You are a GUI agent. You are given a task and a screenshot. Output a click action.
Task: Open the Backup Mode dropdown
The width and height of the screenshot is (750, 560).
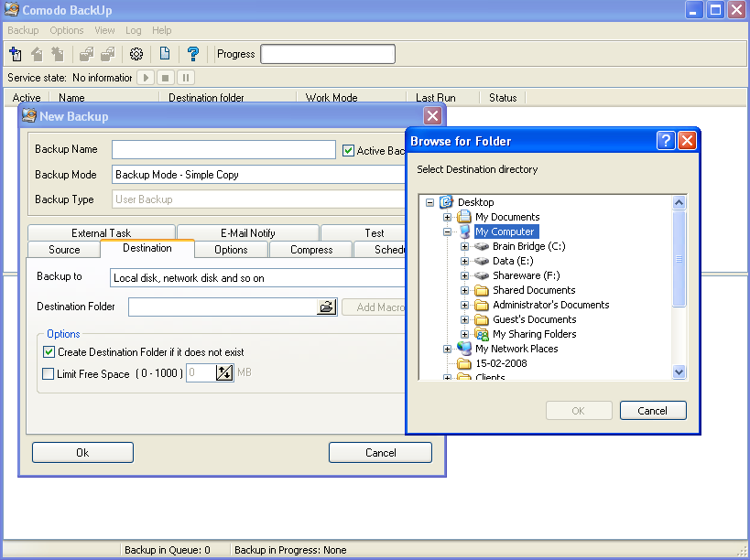[258, 175]
